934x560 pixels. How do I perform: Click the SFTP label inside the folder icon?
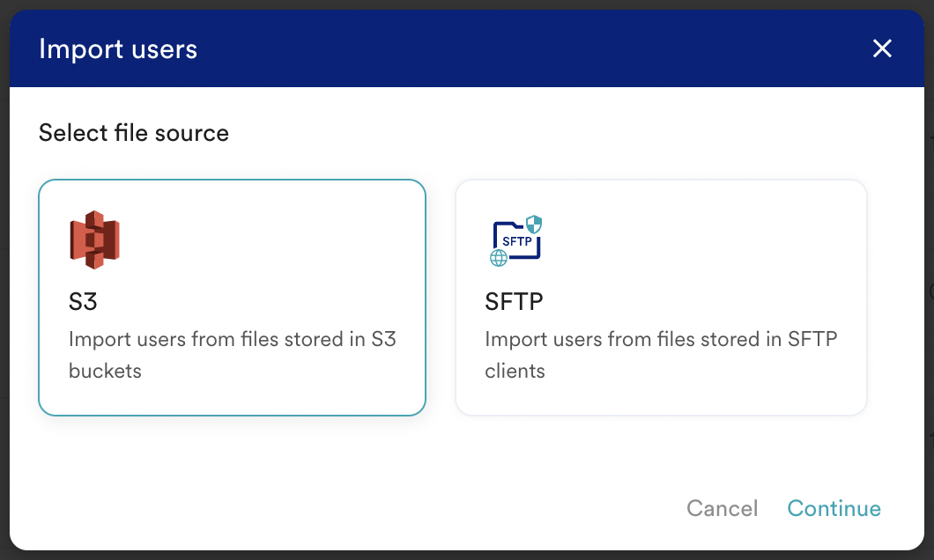[515, 239]
